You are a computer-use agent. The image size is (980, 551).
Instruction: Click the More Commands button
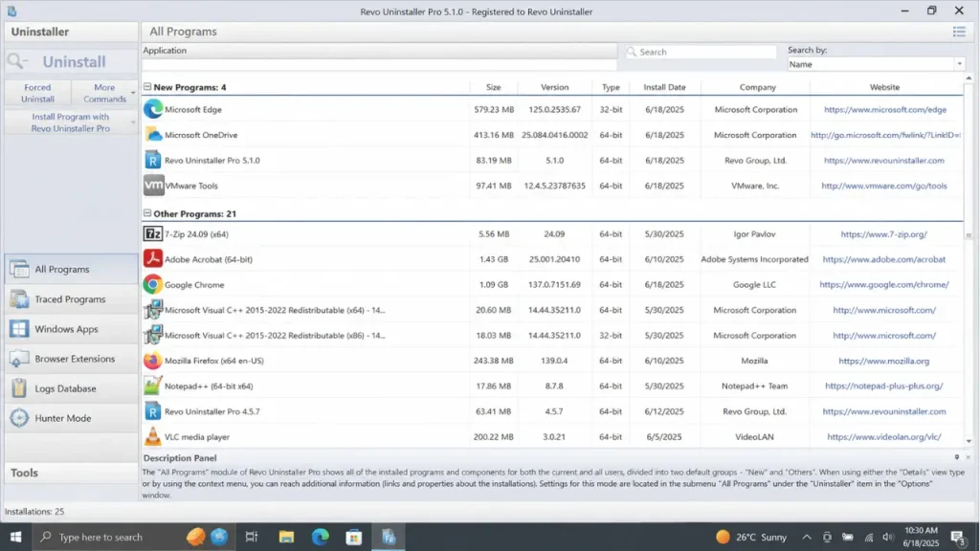104,93
